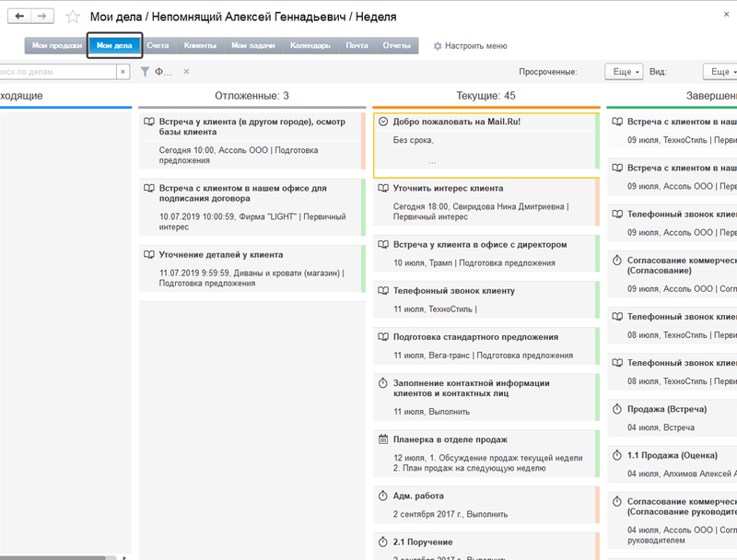Click gear icon beside Настроить меню
The height and width of the screenshot is (560, 737).
437,46
